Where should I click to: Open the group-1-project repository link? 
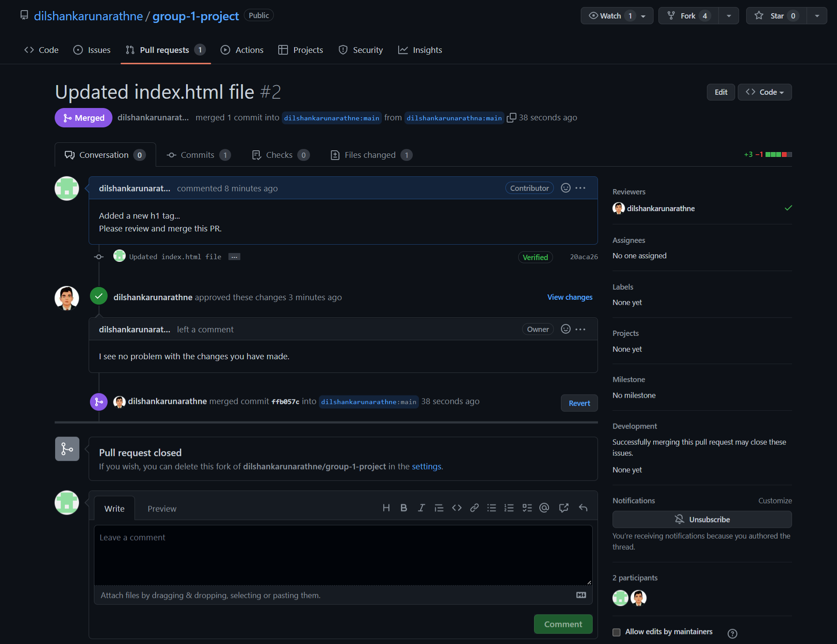[x=195, y=16]
